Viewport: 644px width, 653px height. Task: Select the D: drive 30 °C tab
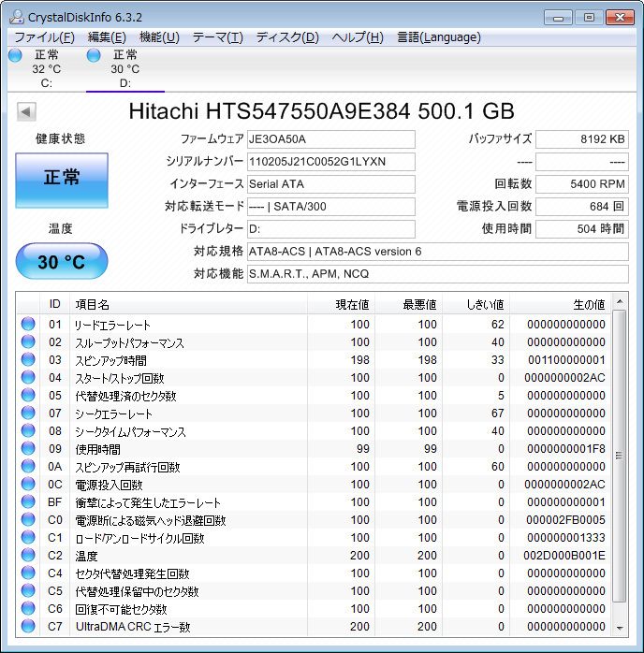point(125,68)
